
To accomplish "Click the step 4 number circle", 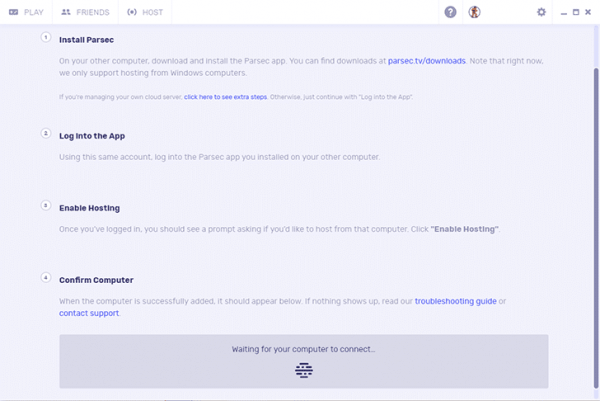I will pos(46,277).
